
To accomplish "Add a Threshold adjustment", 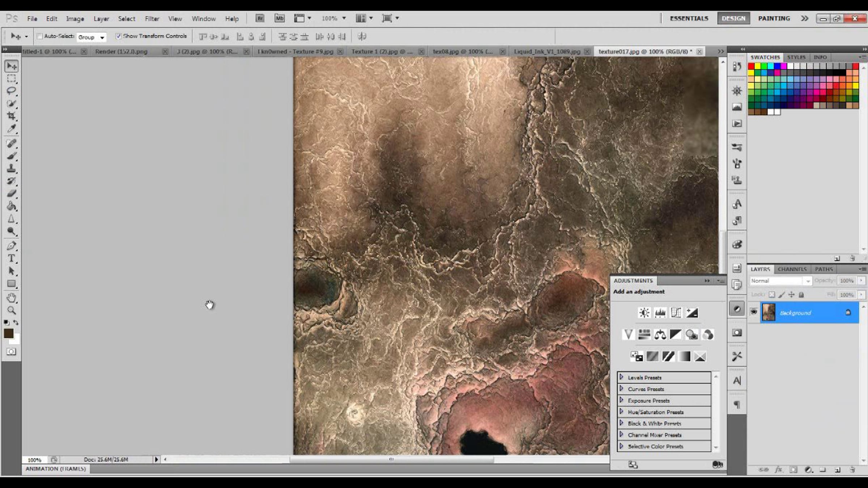I will coord(668,356).
